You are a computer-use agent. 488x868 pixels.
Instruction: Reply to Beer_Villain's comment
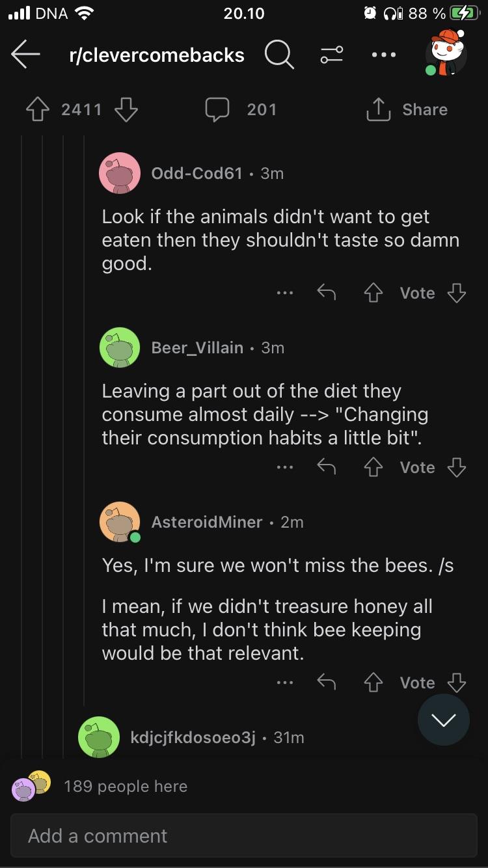coord(326,467)
